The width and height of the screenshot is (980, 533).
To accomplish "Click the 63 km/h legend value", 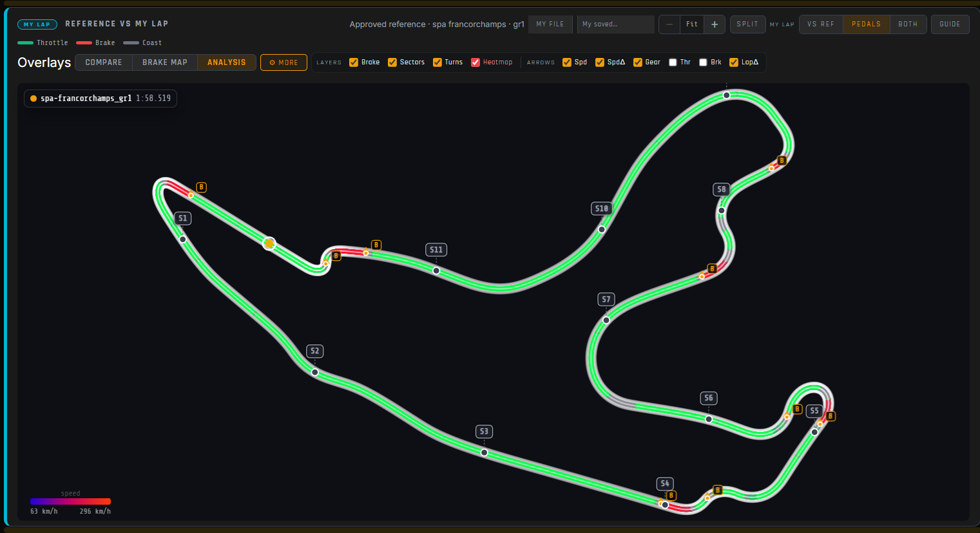I will [x=44, y=512].
